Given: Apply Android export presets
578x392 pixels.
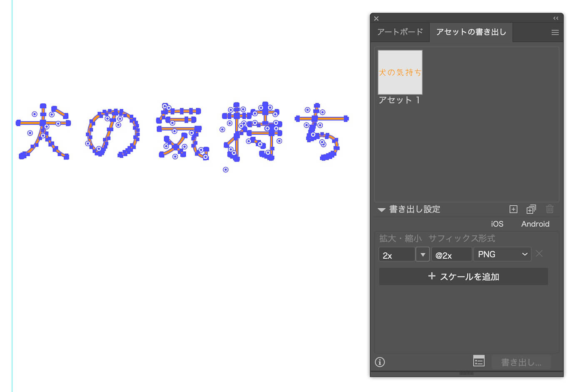Looking at the screenshot, I should click(x=535, y=224).
